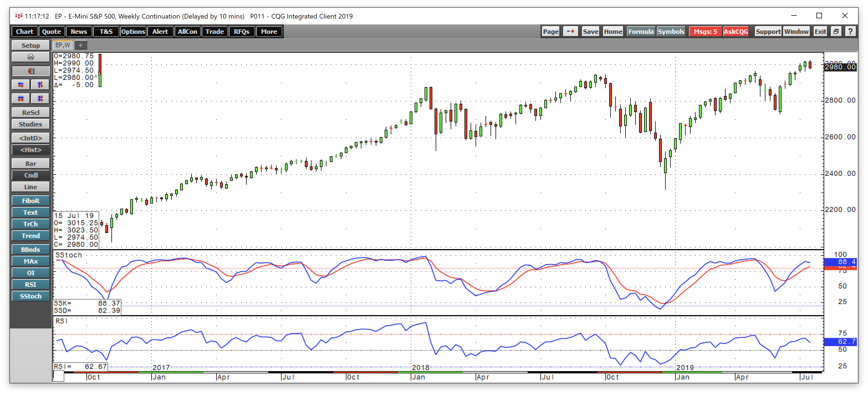Open the RFQs menu

click(x=242, y=32)
